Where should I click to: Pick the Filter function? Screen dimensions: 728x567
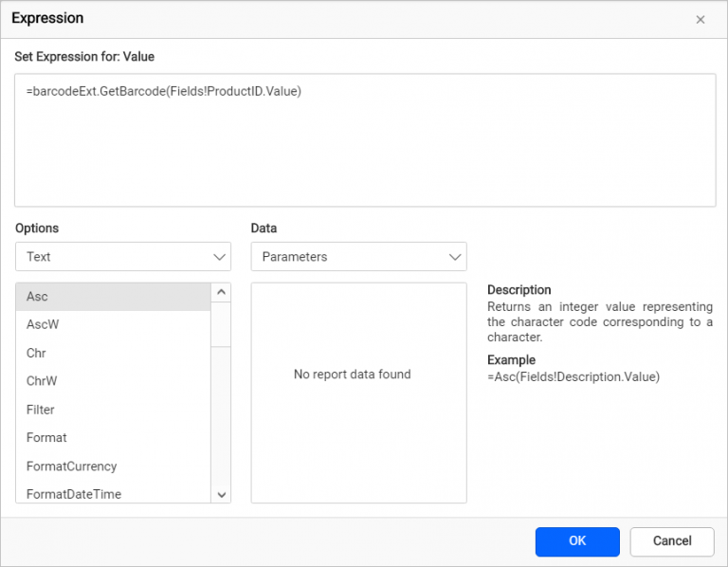click(x=114, y=410)
